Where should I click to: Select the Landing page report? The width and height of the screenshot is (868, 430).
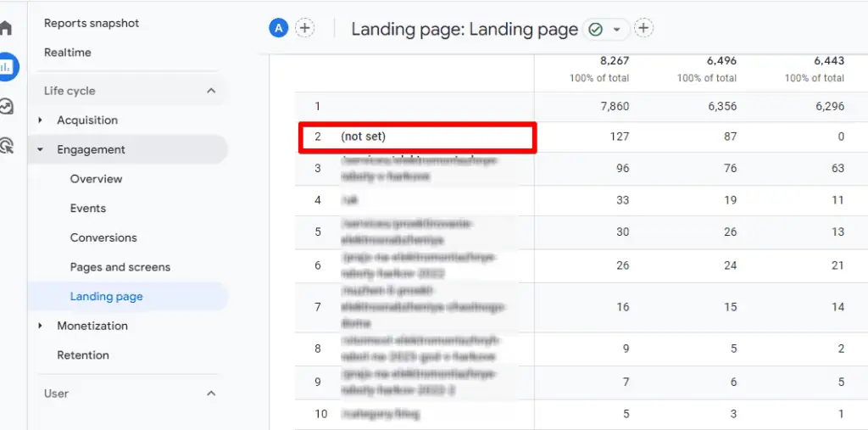106,297
